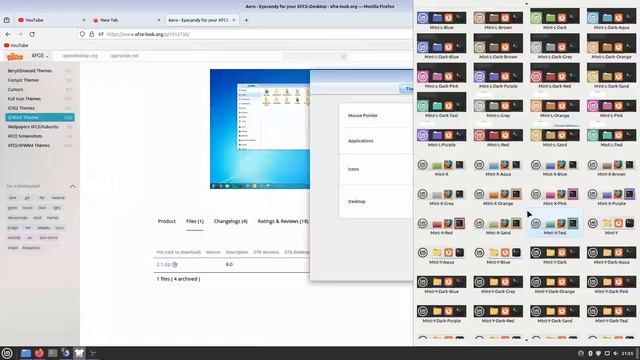Viewport: 640px width, 360px height.
Task: Open the Ratings & Reviews tab
Action: point(283,221)
